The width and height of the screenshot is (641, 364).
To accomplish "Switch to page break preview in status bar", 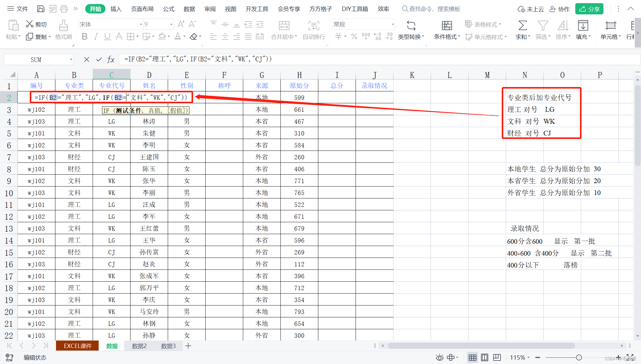I will (497, 357).
